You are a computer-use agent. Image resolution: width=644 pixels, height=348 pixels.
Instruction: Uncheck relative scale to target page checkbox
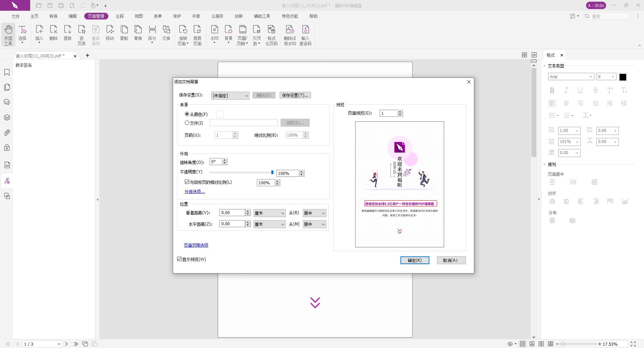tap(187, 182)
